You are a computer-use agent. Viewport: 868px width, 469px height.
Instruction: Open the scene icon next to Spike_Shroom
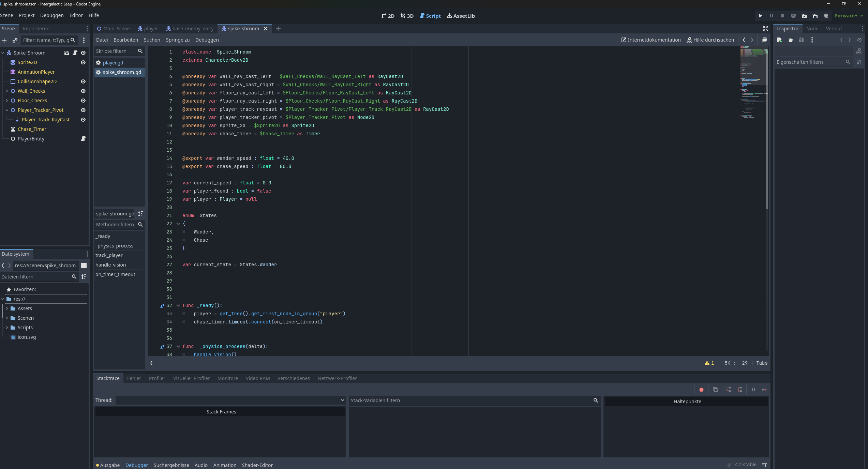tap(67, 53)
